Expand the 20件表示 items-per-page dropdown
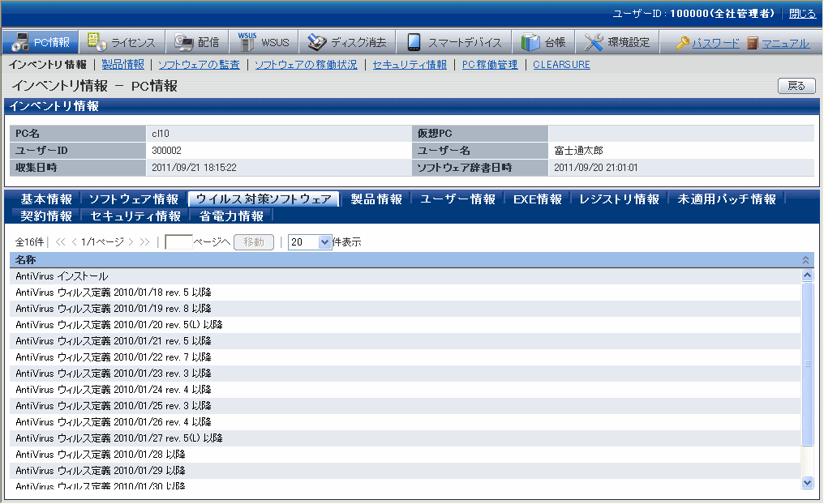 325,242
